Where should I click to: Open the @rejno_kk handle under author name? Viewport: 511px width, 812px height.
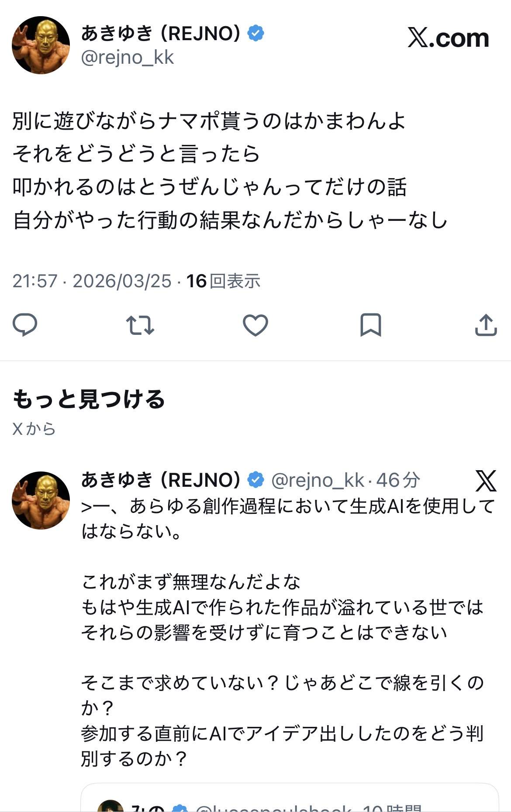128,58
